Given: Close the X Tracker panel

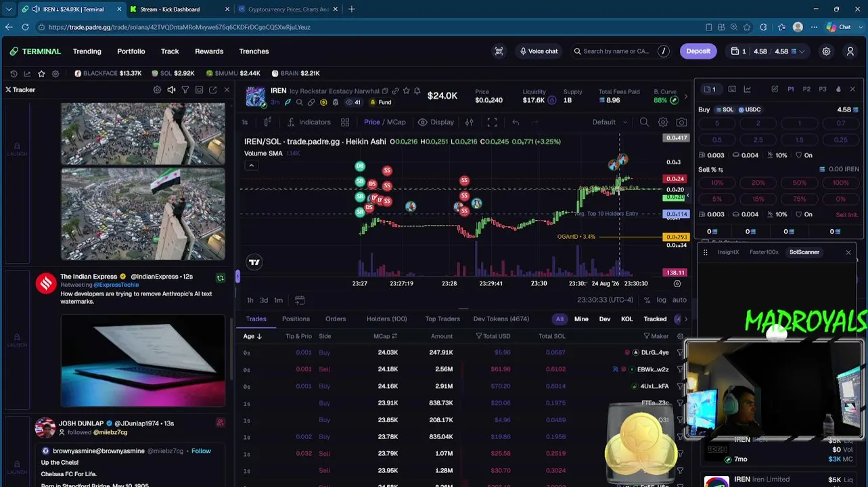Looking at the screenshot, I should point(227,89).
